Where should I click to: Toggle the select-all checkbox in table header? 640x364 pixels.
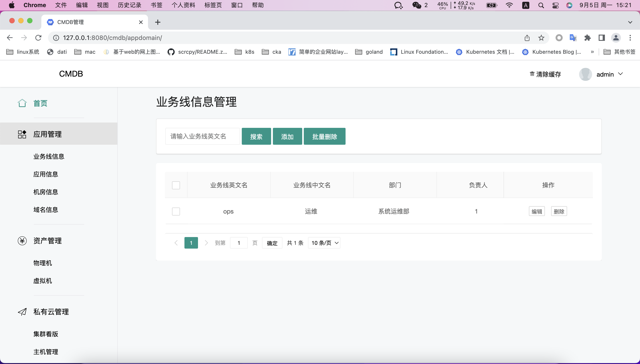coord(176,185)
